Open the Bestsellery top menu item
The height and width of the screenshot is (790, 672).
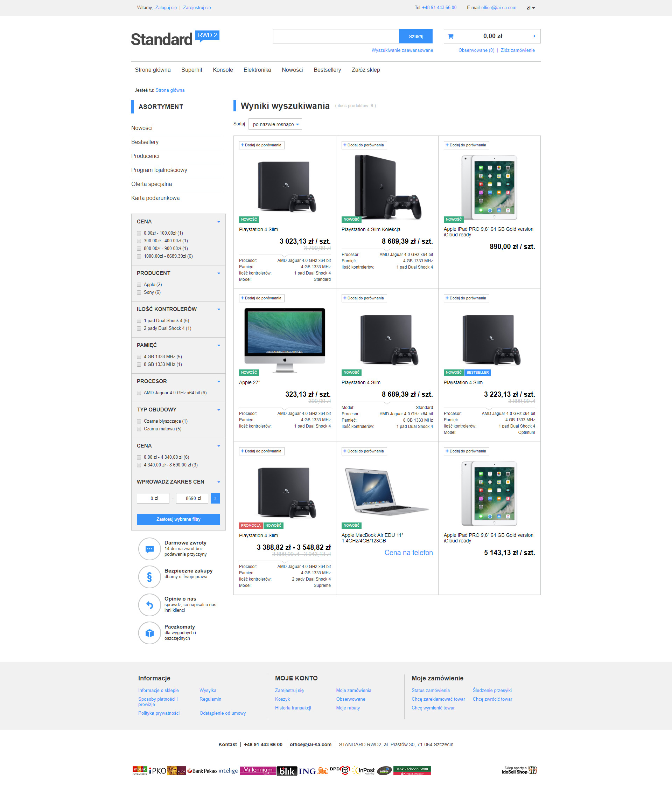327,70
